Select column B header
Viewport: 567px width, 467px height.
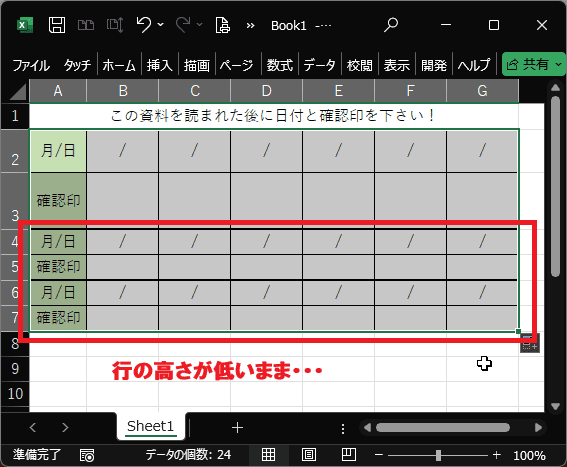(x=123, y=91)
